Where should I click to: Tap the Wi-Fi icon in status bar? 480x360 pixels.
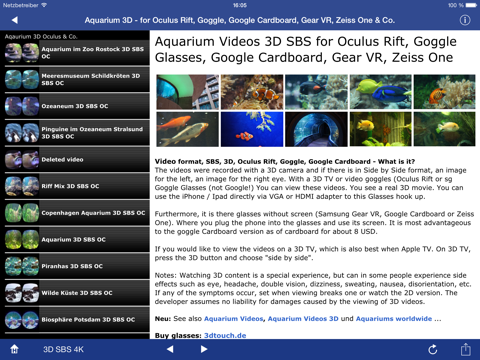coord(44,5)
